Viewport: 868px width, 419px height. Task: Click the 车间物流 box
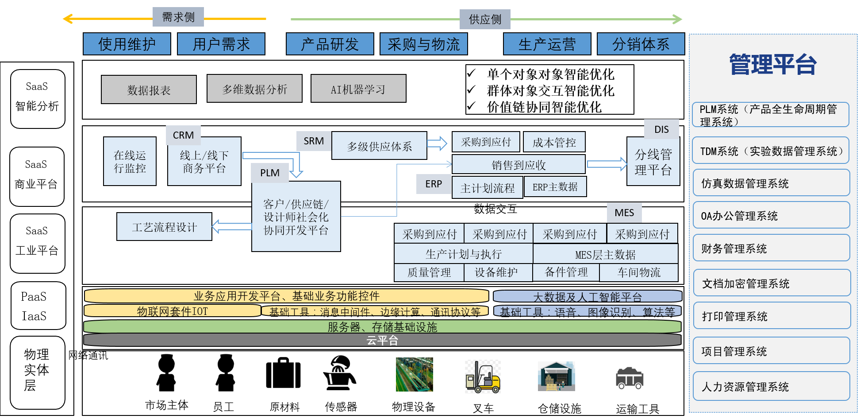click(x=639, y=272)
